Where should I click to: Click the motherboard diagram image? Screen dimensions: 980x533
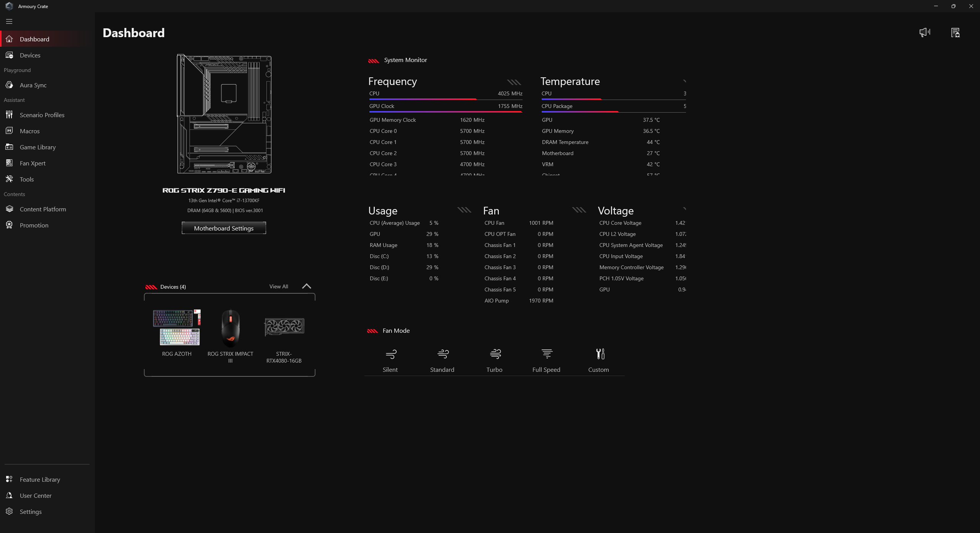tap(224, 114)
